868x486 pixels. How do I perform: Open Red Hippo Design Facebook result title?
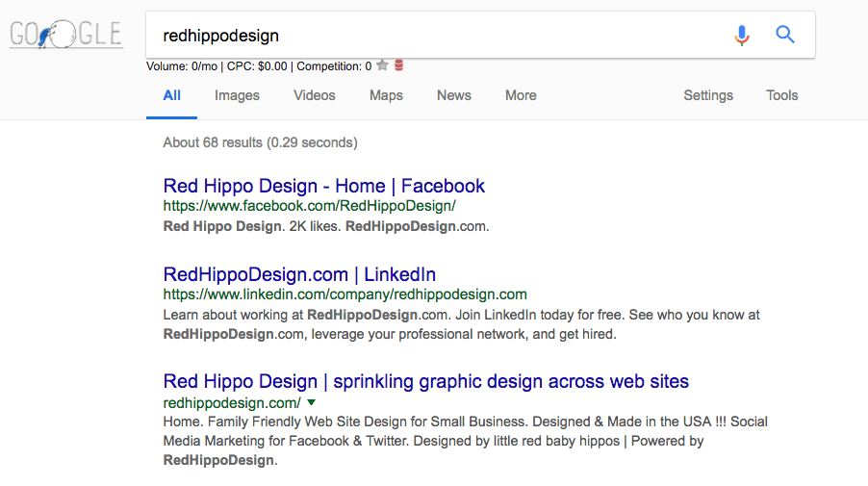(x=324, y=186)
